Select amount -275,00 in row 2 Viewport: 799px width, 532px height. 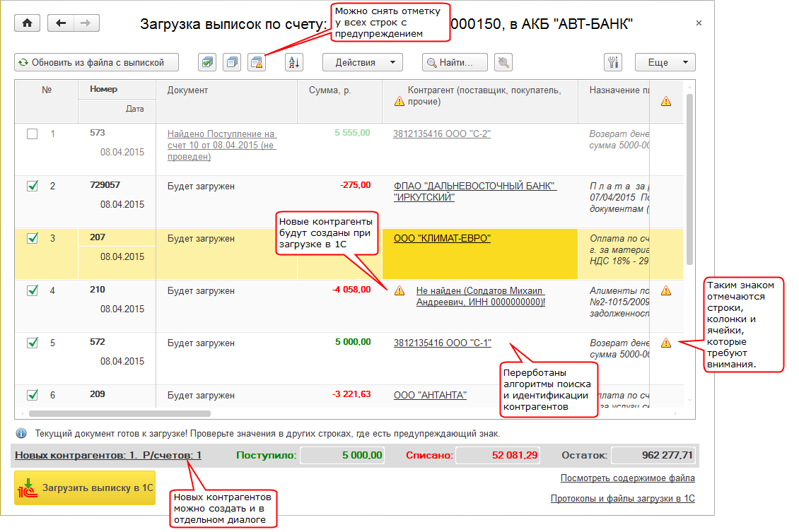[355, 185]
